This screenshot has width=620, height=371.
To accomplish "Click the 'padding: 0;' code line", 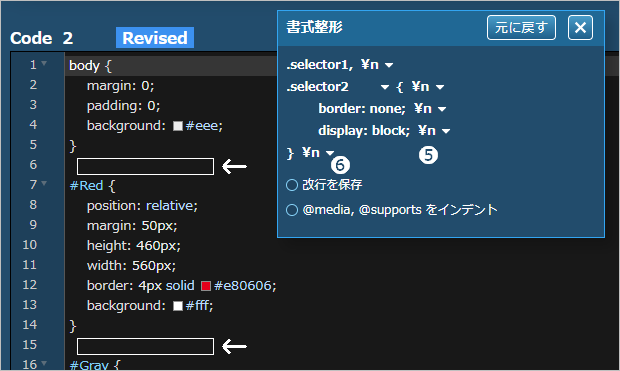I will pyautogui.click(x=123, y=106).
